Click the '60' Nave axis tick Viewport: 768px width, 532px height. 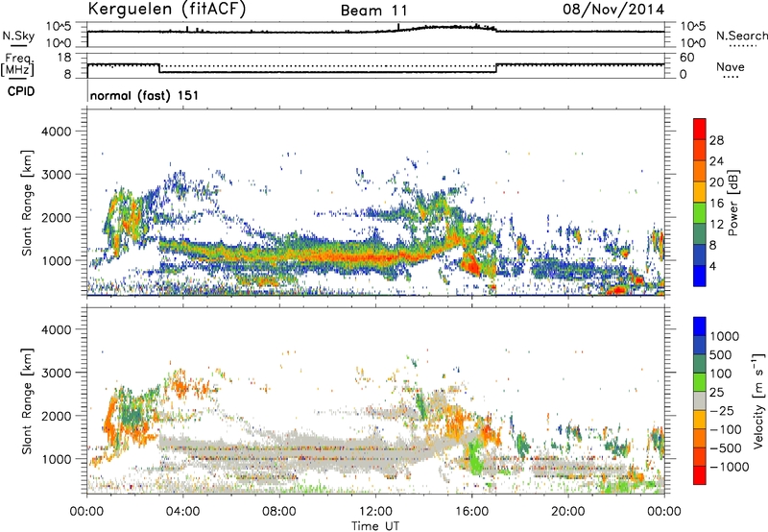686,58
